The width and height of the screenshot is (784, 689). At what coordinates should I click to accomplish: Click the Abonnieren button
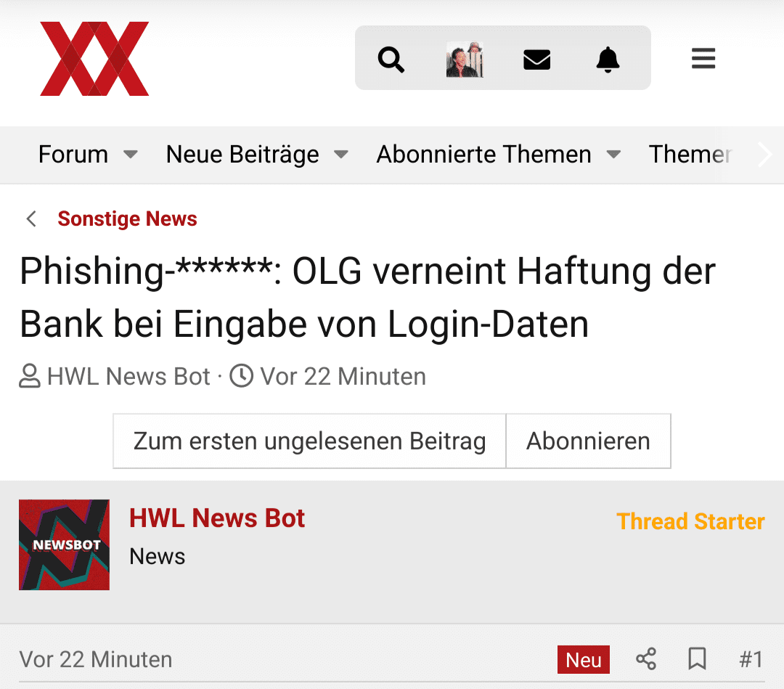pyautogui.click(x=588, y=441)
